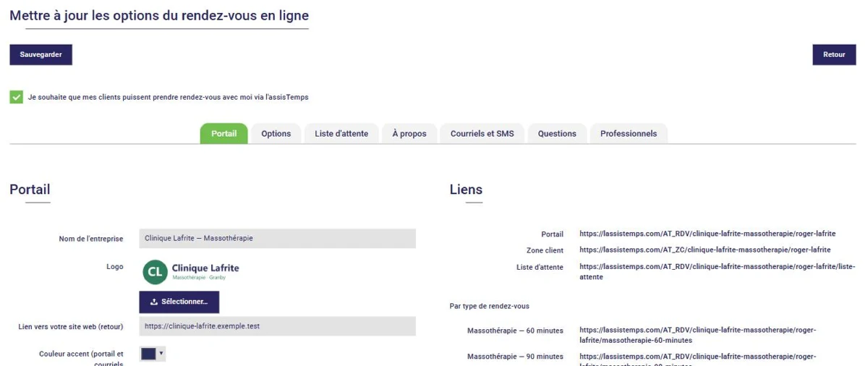This screenshot has height=366, width=868.
Task: Switch to the Liste d'attente tab
Action: coord(341,134)
